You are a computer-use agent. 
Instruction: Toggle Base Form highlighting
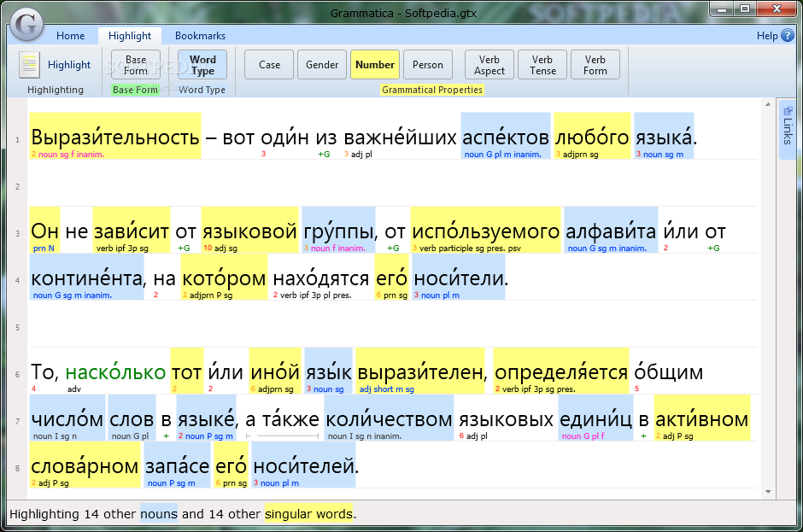pyautogui.click(x=136, y=65)
